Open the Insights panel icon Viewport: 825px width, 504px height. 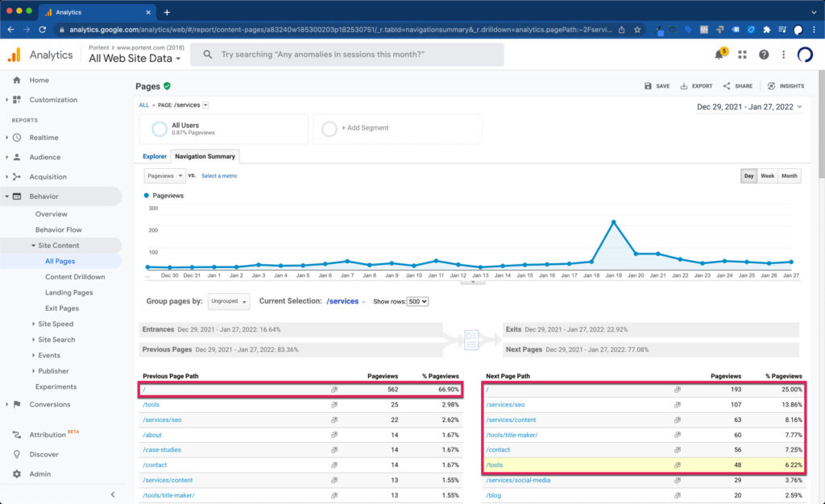(771, 86)
